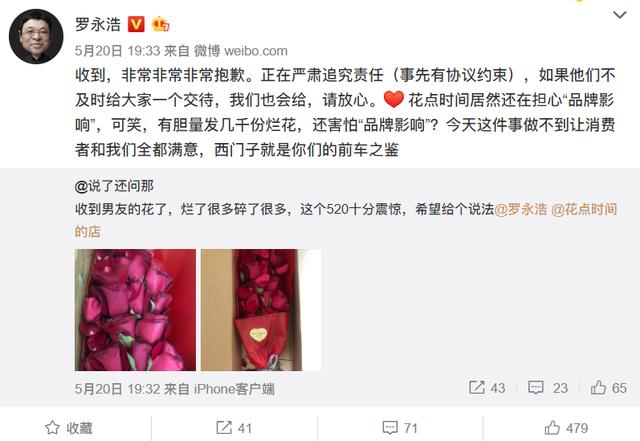Open the @罗永浩 mention in the quoted post
Image resolution: width=640 pixels, height=441 pixels.
pos(520,209)
